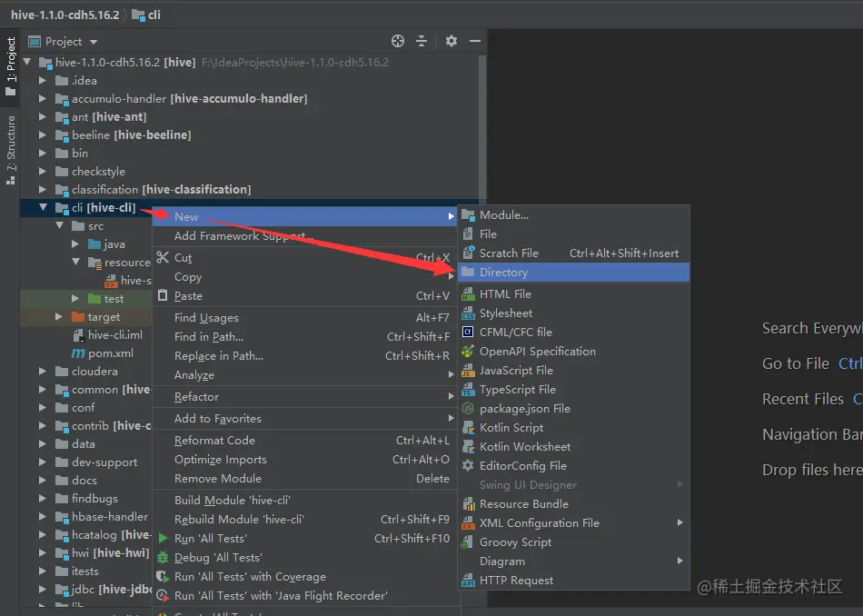Click the OpenAPI Specification icon
This screenshot has height=616, width=863.
pyautogui.click(x=468, y=352)
